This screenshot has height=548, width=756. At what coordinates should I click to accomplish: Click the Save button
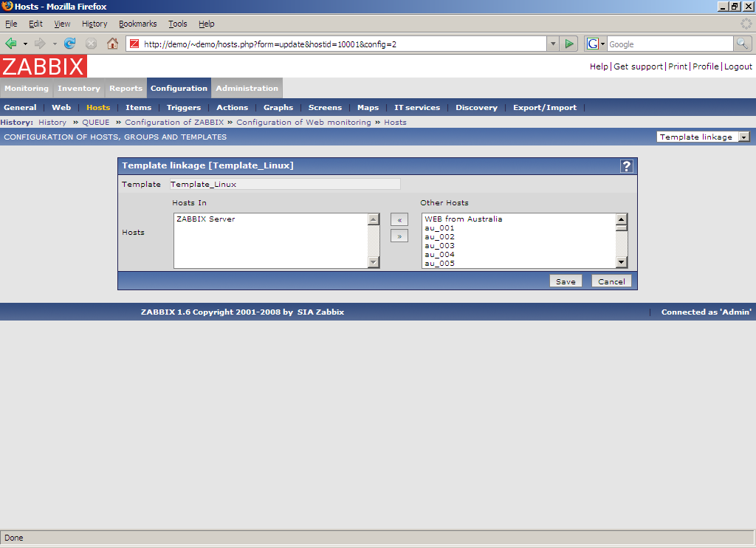[566, 281]
